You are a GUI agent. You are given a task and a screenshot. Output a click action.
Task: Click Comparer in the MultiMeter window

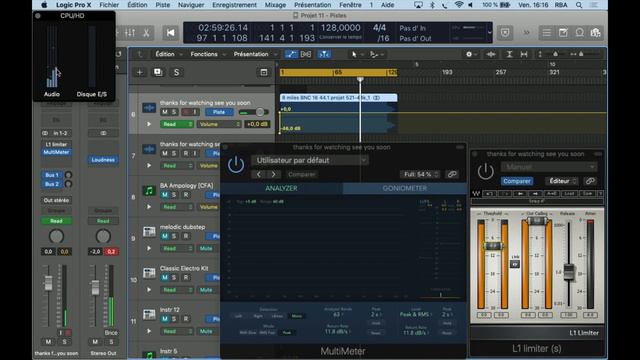(x=302, y=174)
